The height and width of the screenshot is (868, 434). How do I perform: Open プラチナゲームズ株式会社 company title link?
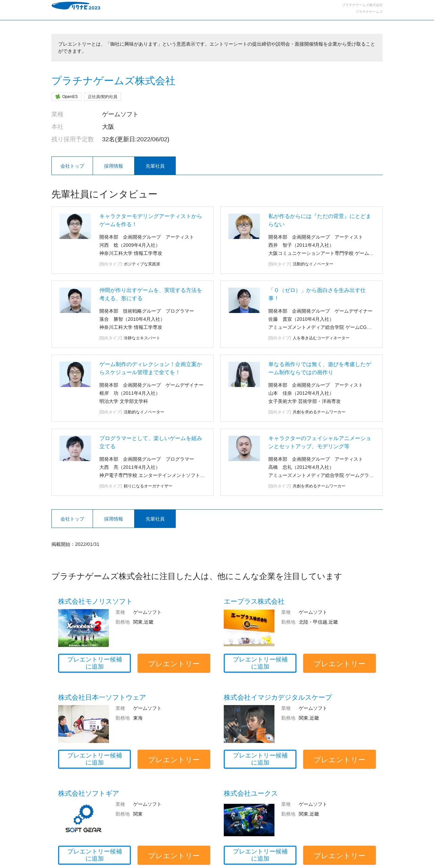[113, 81]
